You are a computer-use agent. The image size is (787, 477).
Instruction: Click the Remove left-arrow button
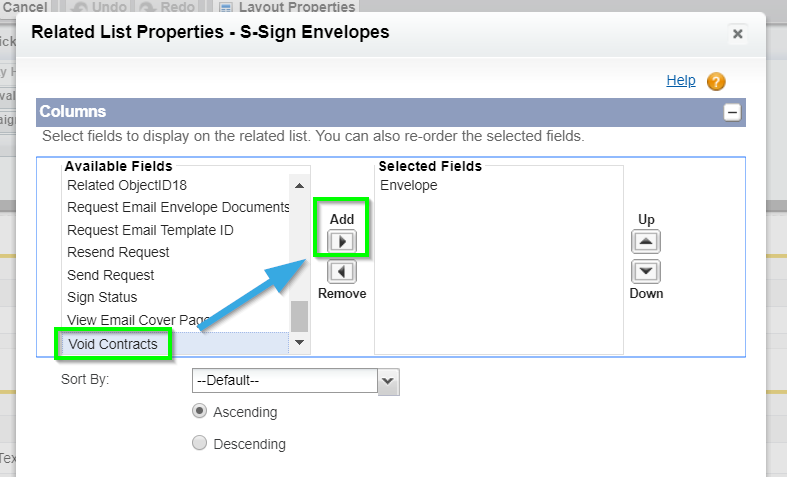pos(342,272)
